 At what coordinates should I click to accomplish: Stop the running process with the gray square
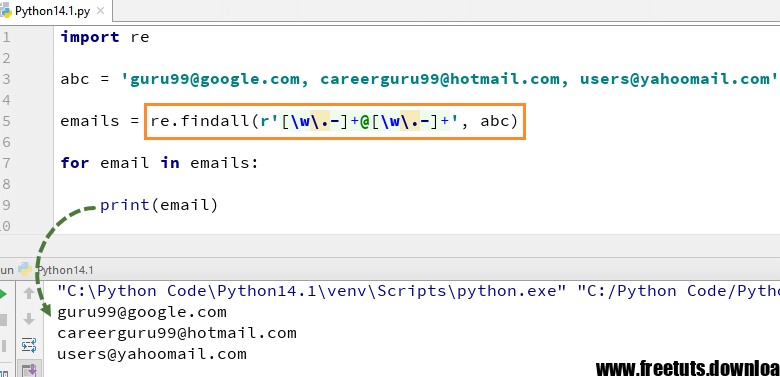tap(3, 320)
